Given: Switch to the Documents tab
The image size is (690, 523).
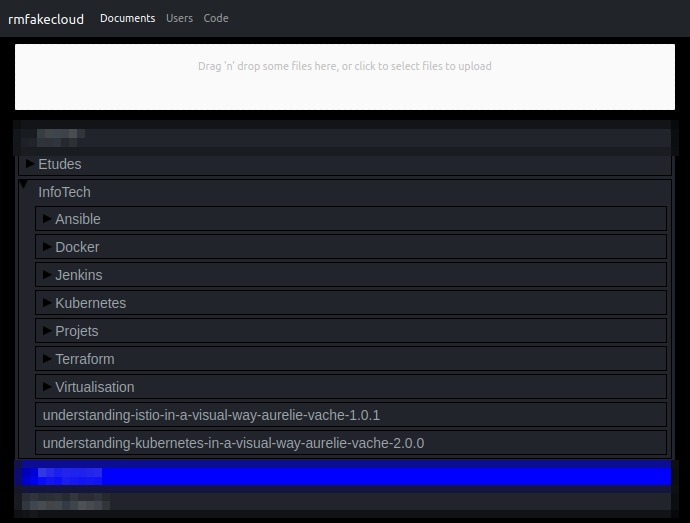Looking at the screenshot, I should point(128,18).
